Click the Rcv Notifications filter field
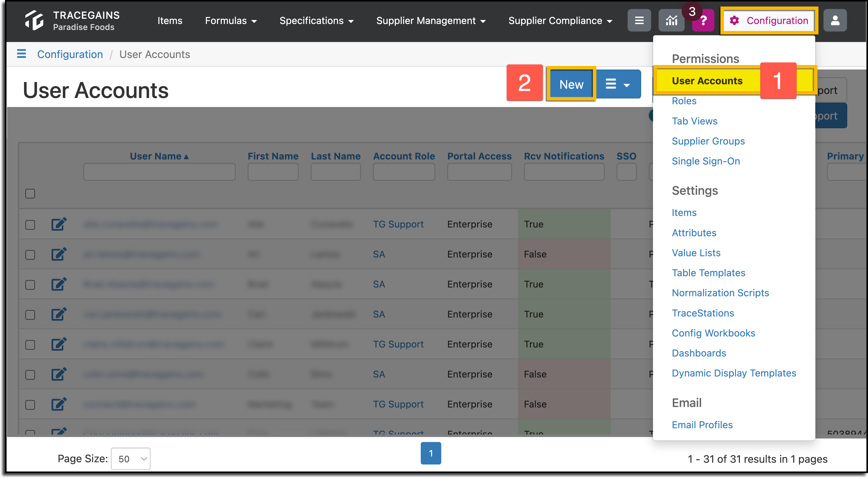 [x=564, y=172]
